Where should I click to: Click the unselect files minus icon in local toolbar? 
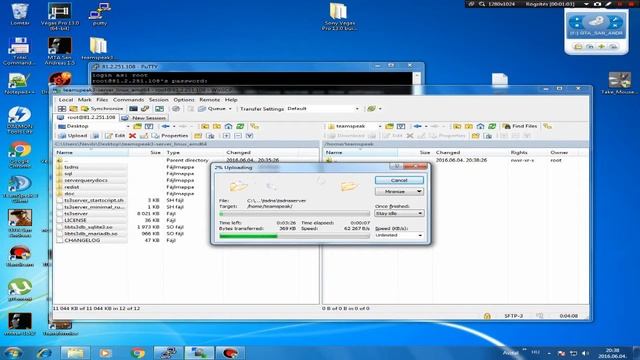click(238, 136)
